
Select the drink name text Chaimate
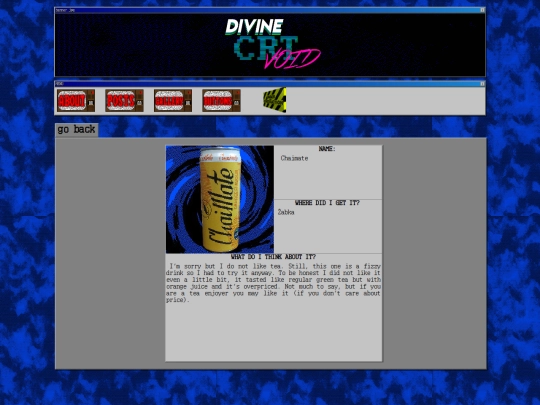coord(294,158)
